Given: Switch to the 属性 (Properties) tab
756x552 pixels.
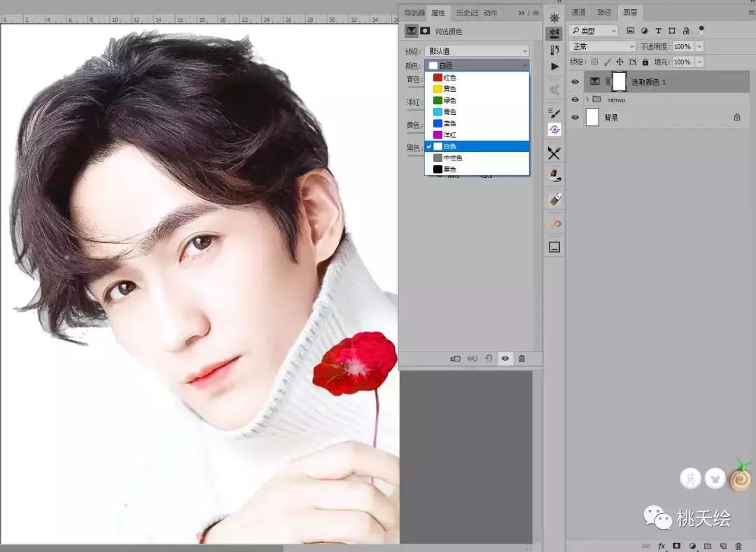Looking at the screenshot, I should (x=438, y=13).
